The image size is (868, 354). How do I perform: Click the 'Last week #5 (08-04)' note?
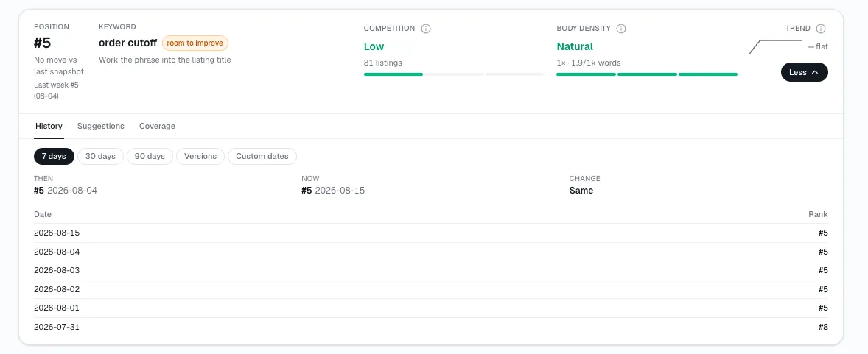[57, 91]
